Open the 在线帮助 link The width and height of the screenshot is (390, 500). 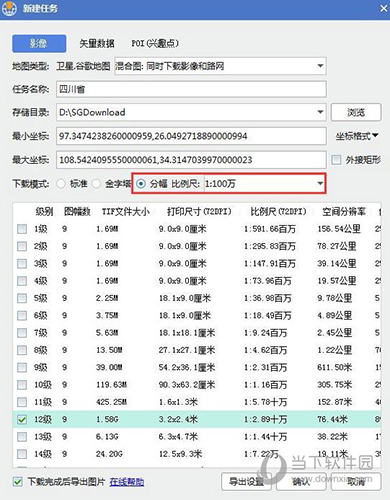[x=127, y=482]
